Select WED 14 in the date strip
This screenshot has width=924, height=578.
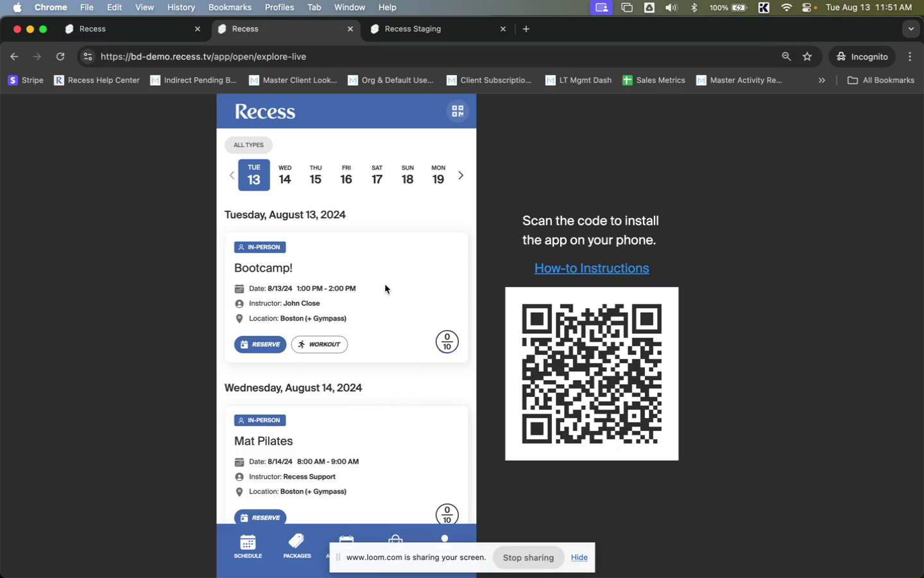pyautogui.click(x=285, y=175)
